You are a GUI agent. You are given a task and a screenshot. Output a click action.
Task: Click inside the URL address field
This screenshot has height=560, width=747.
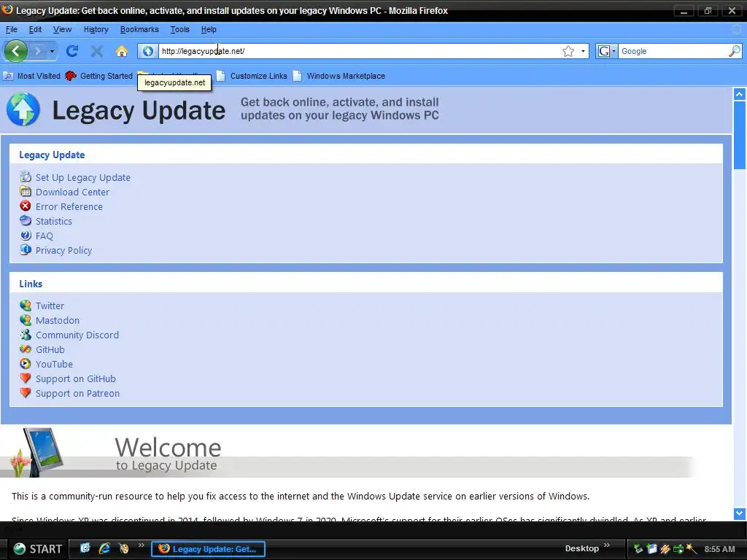(x=360, y=51)
